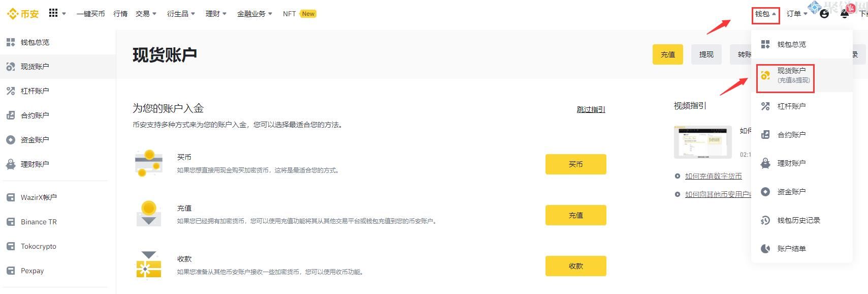Click 杠杆账户 icon in dropdown menu
The height and width of the screenshot is (294, 868).
(765, 106)
